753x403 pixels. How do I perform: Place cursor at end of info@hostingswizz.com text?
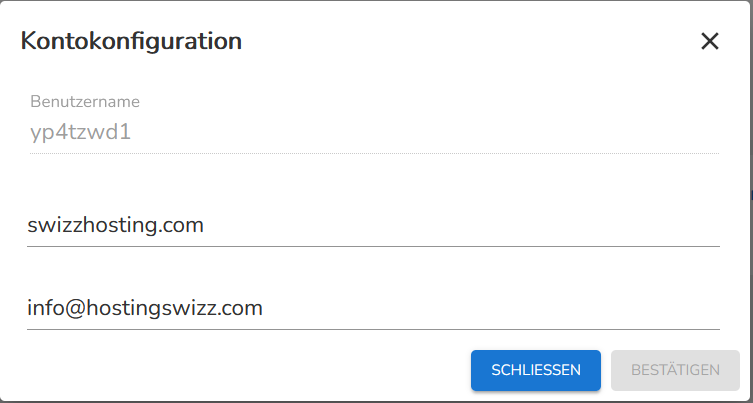[263, 308]
